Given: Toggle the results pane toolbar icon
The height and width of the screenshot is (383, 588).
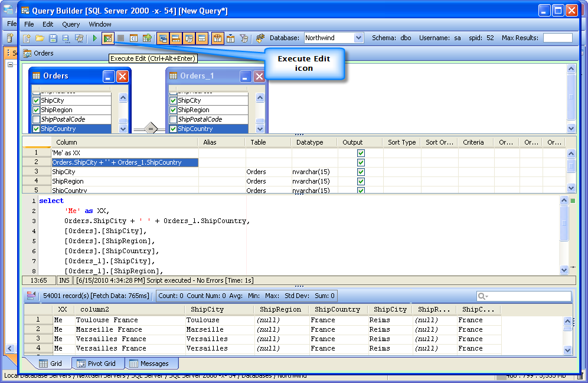Looking at the screenshot, I should click(x=202, y=38).
